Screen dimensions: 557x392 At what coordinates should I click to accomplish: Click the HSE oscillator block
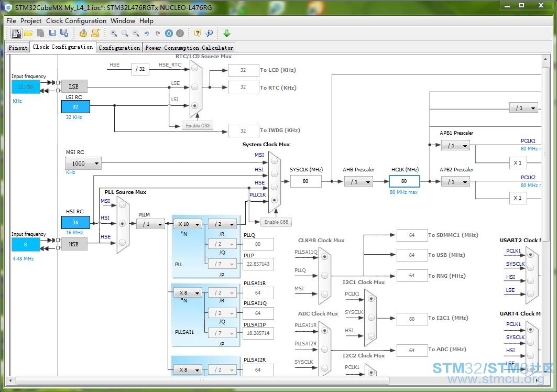coord(74,244)
